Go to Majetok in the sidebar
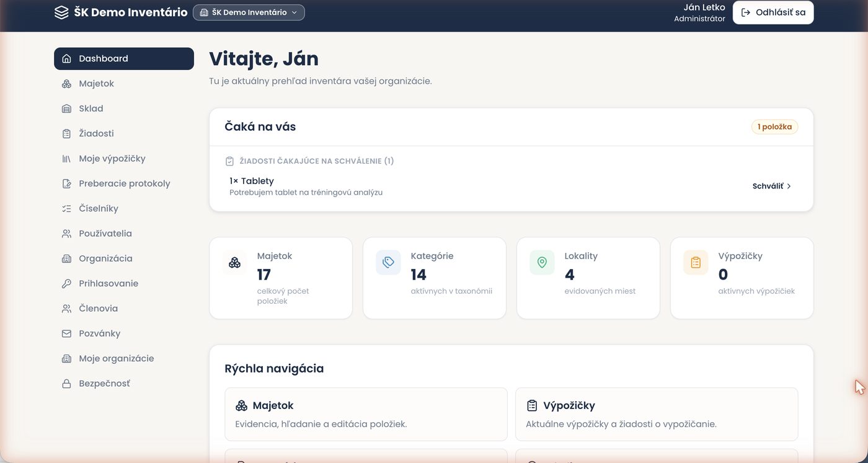The width and height of the screenshot is (868, 463). 124,84
